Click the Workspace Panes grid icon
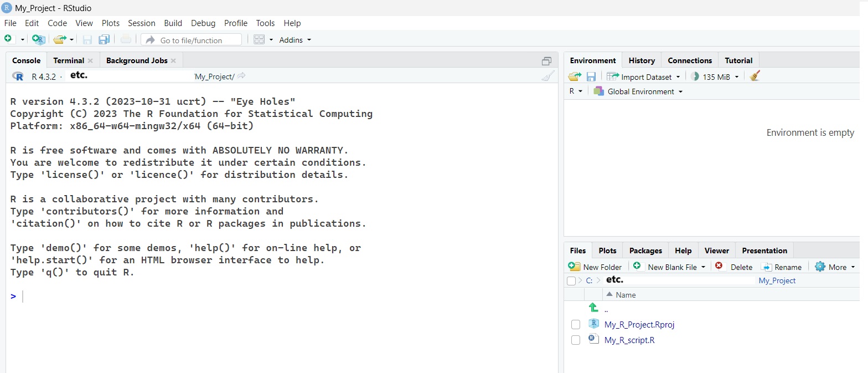Screen dimensions: 868x373 point(259,39)
